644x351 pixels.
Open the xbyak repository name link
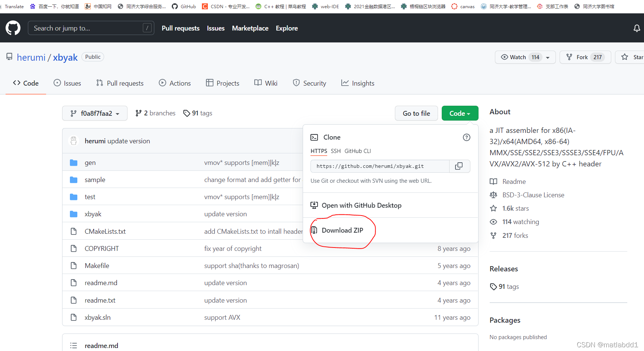click(65, 57)
